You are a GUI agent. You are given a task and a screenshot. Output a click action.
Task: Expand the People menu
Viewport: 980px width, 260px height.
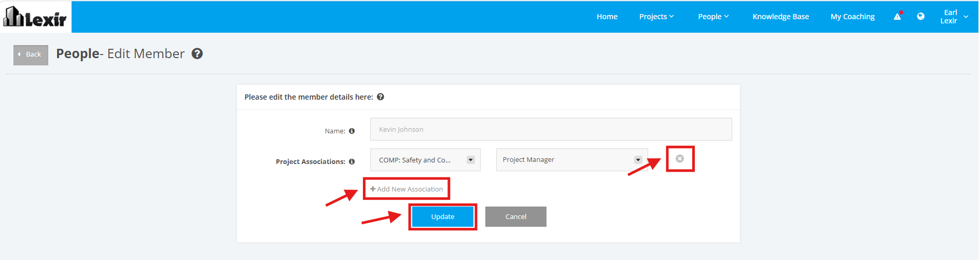pos(713,17)
